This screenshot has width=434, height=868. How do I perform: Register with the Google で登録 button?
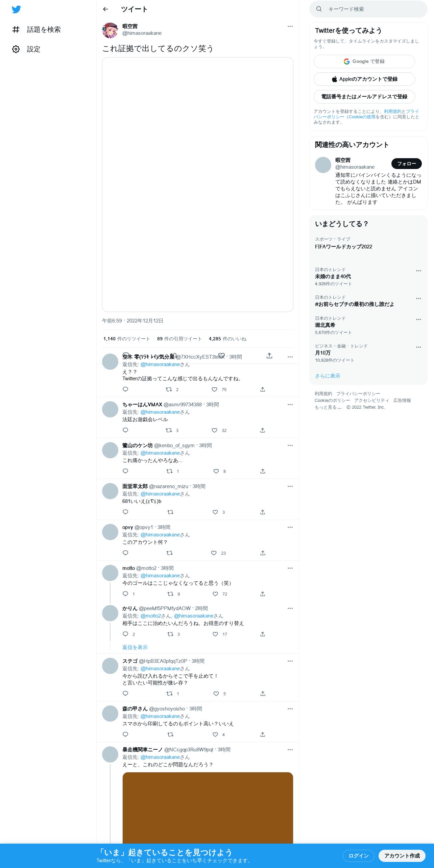[x=364, y=62]
